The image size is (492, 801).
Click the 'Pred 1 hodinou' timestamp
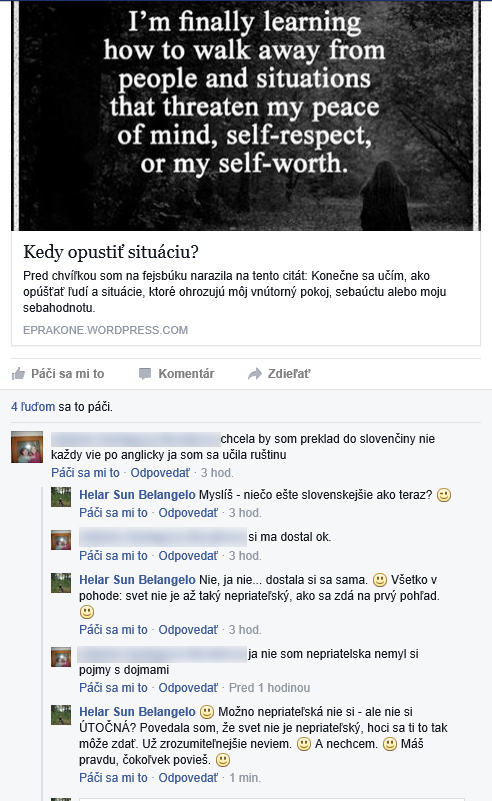point(269,688)
